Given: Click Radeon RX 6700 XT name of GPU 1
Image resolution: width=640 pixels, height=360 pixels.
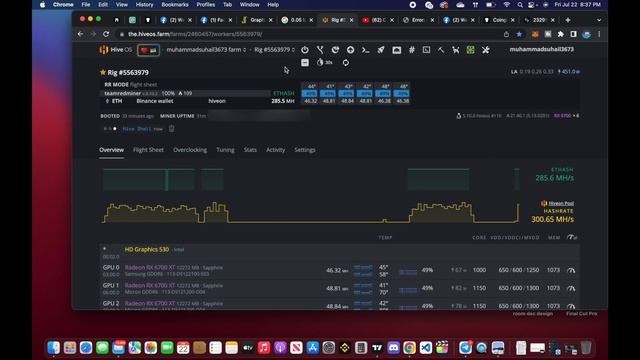Looking at the screenshot, I should [150, 285].
